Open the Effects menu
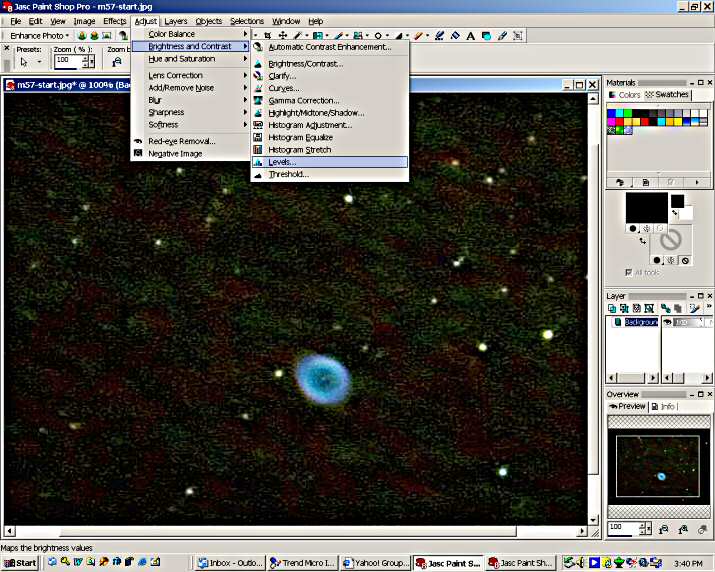The width and height of the screenshot is (715, 572). click(x=114, y=21)
